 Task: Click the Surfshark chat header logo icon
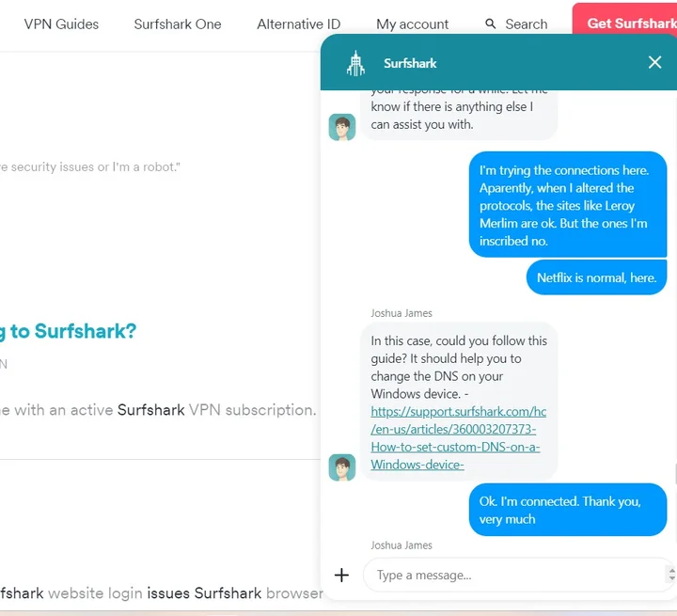click(355, 63)
